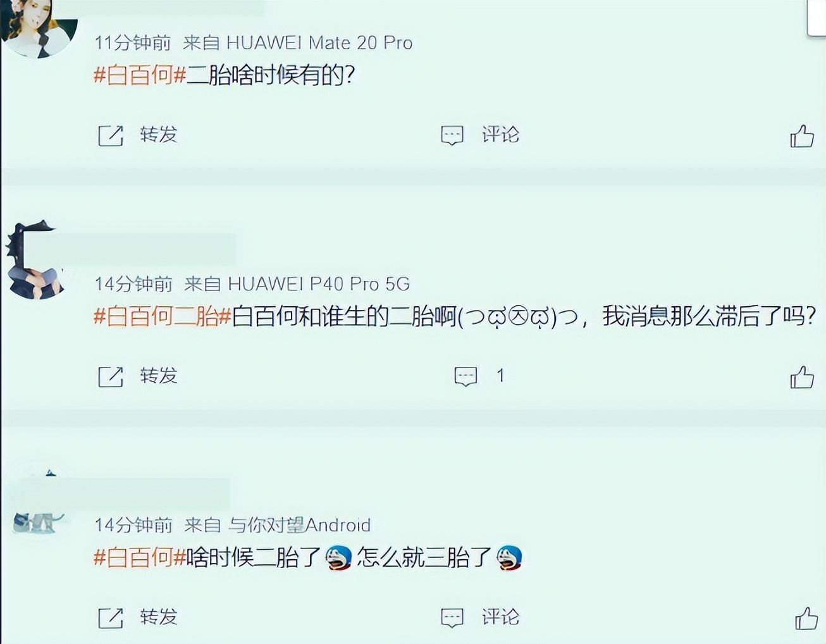Click the 与你对望Android source link
826x644 pixels.
[x=299, y=525]
